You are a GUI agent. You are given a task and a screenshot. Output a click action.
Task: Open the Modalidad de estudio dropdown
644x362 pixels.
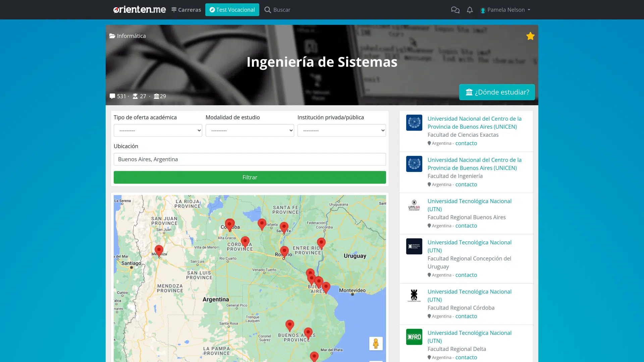[250, 130]
